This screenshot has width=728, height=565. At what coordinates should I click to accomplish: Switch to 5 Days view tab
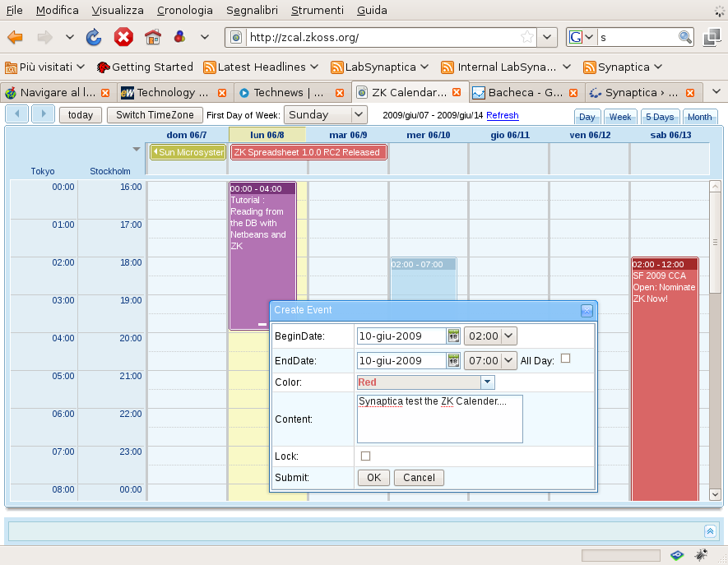pyautogui.click(x=660, y=117)
